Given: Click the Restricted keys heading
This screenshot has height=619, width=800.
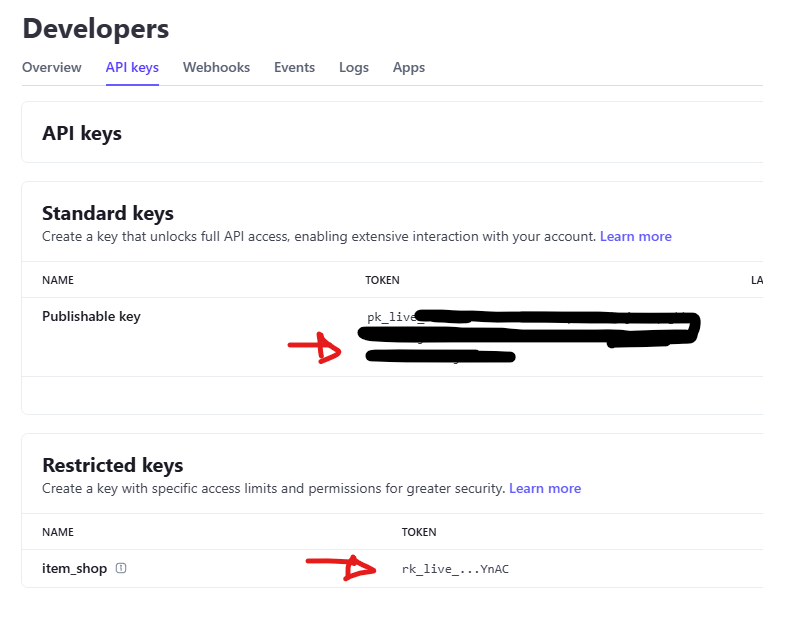Looking at the screenshot, I should pyautogui.click(x=113, y=465).
